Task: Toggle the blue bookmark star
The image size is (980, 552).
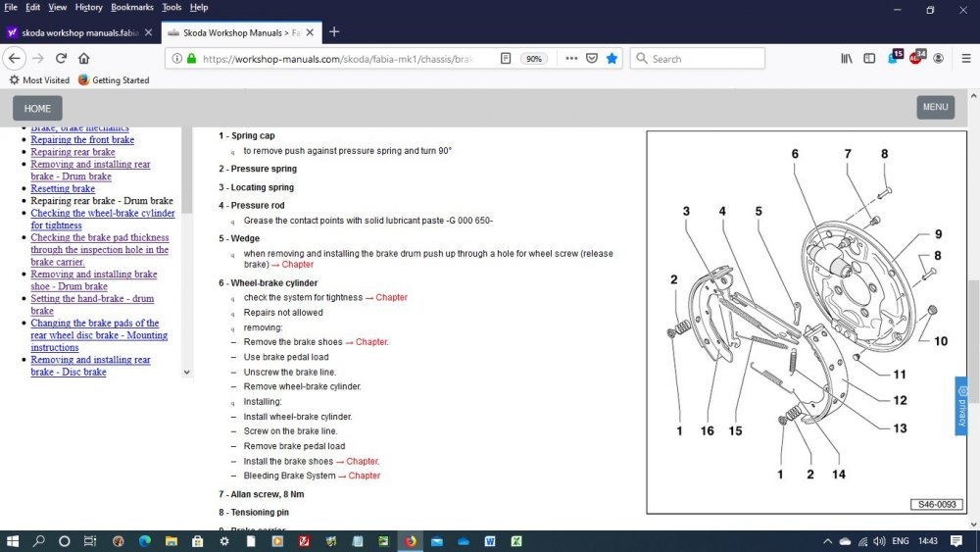Action: (612, 58)
